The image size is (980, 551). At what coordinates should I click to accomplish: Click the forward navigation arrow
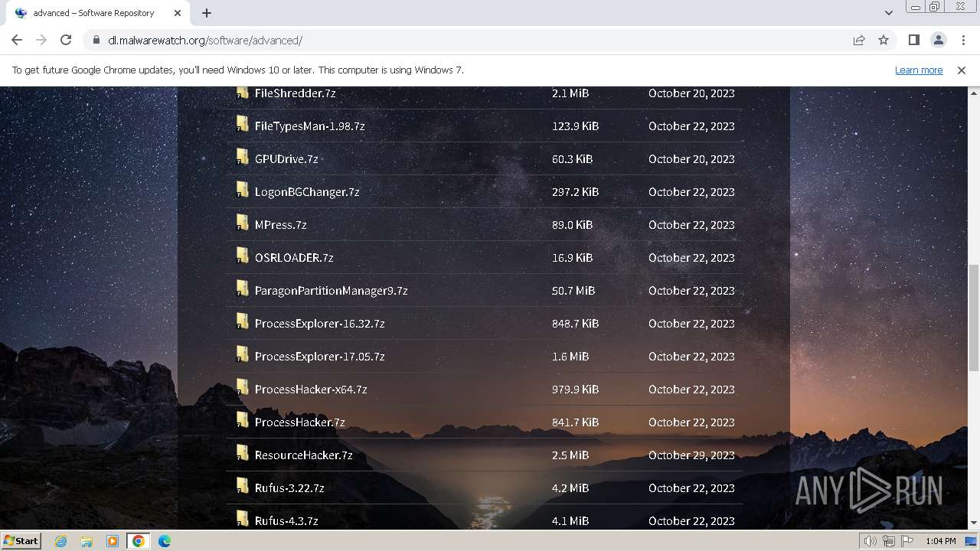(41, 40)
